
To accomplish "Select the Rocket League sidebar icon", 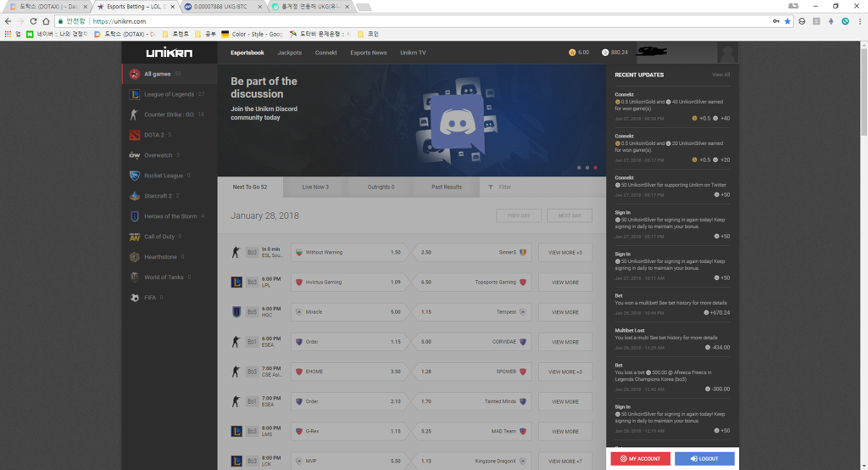I will point(135,176).
